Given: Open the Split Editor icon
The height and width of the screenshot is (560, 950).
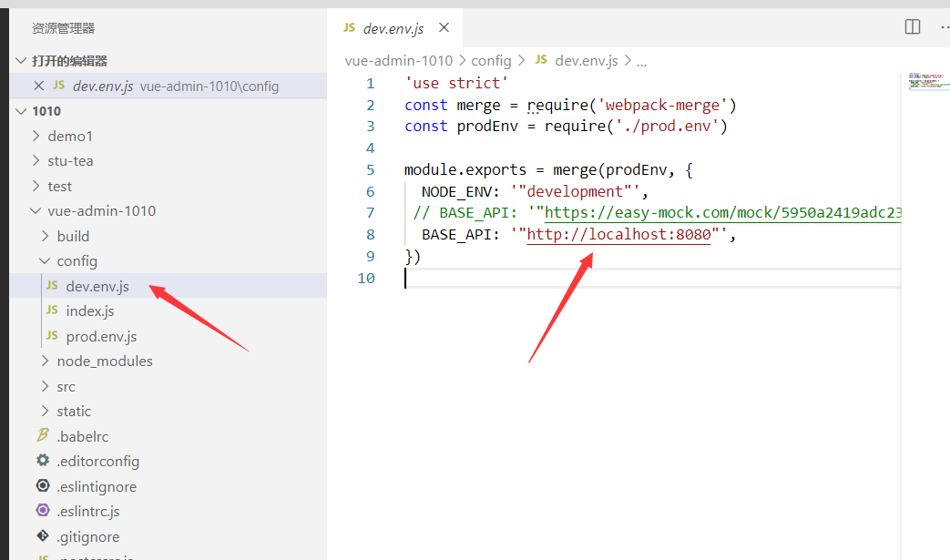Looking at the screenshot, I should (x=912, y=26).
